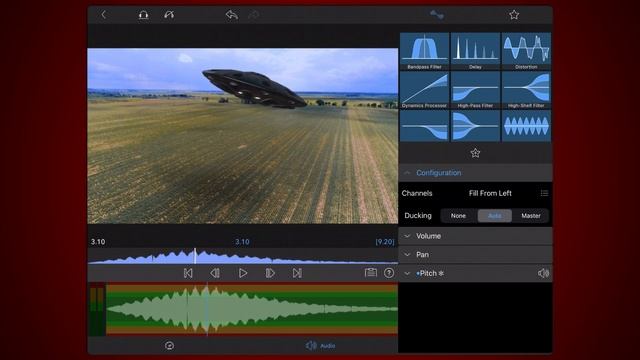Open the keyframe path icon in top bar
The height and width of the screenshot is (360, 640).
(437, 15)
